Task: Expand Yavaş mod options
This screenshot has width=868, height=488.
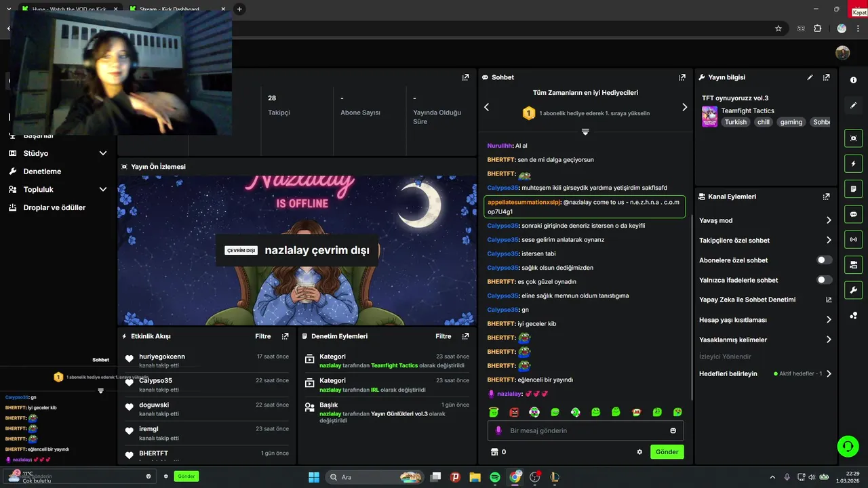Action: (829, 220)
